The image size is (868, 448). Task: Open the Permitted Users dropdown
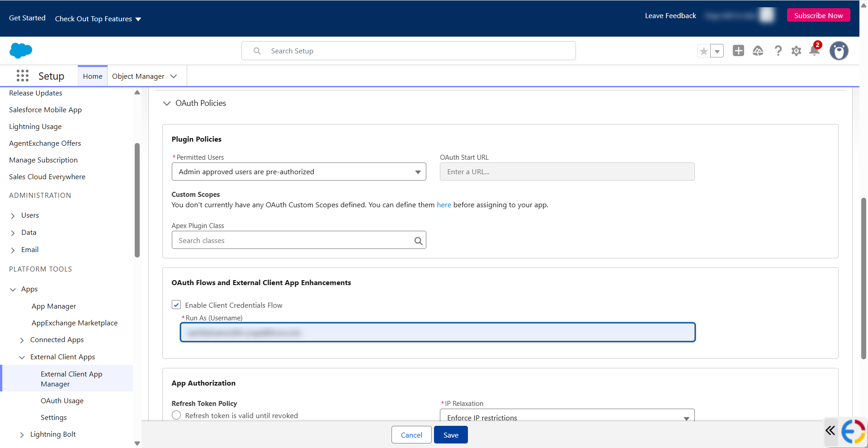click(x=299, y=172)
